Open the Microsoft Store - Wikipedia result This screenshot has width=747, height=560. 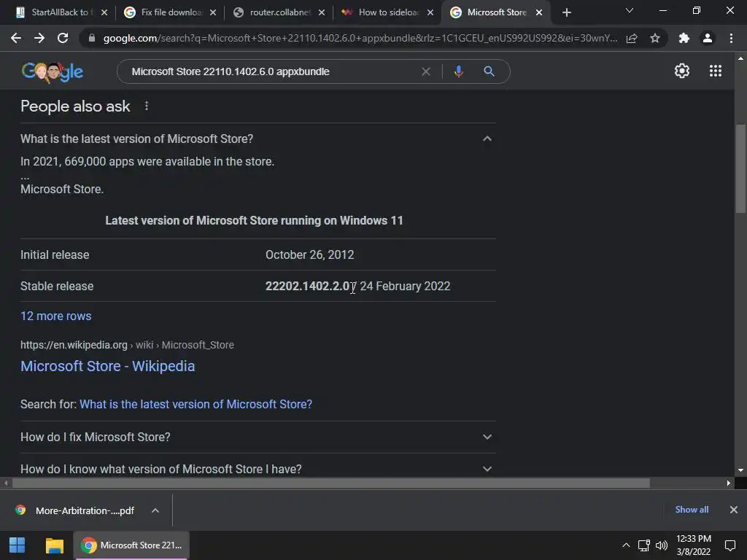pos(108,366)
